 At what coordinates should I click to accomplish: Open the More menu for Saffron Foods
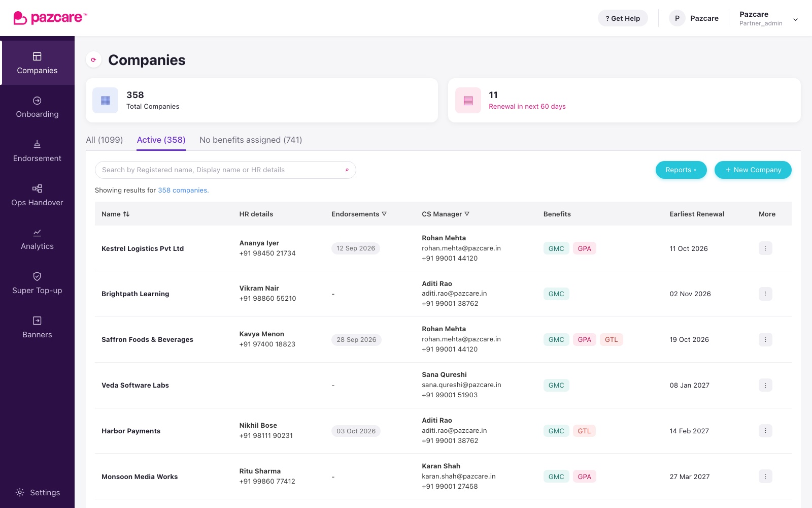pyautogui.click(x=765, y=339)
